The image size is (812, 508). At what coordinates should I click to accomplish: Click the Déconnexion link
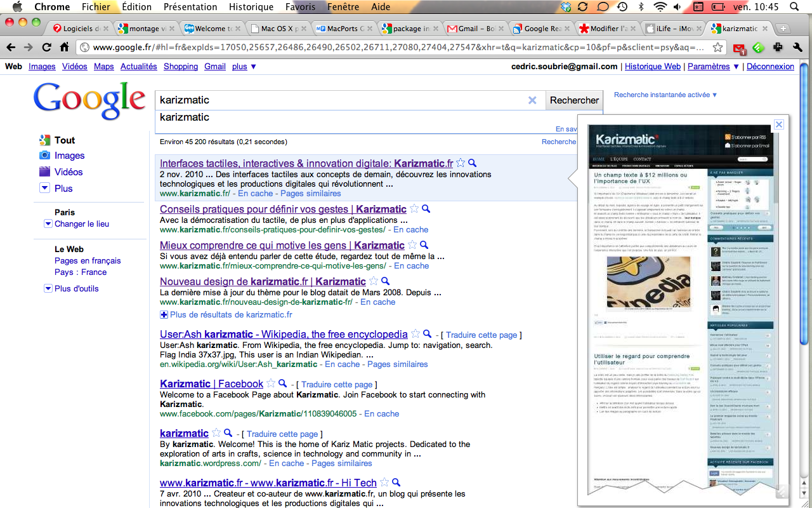(x=770, y=67)
